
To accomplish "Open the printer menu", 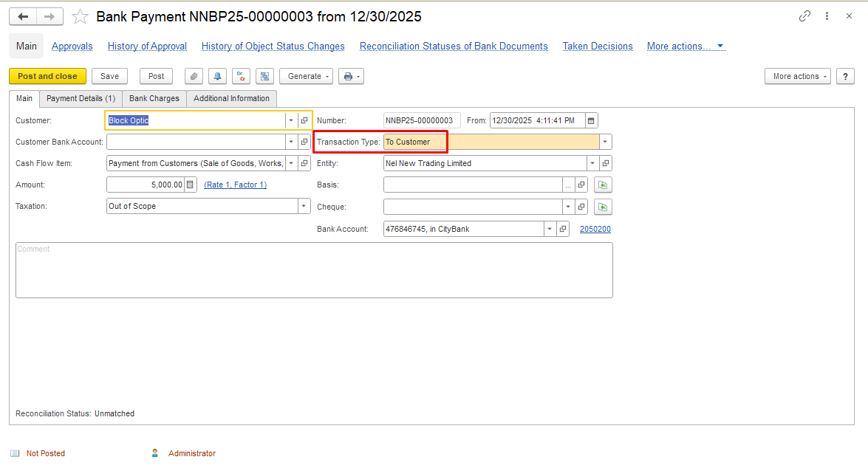I will (351, 76).
